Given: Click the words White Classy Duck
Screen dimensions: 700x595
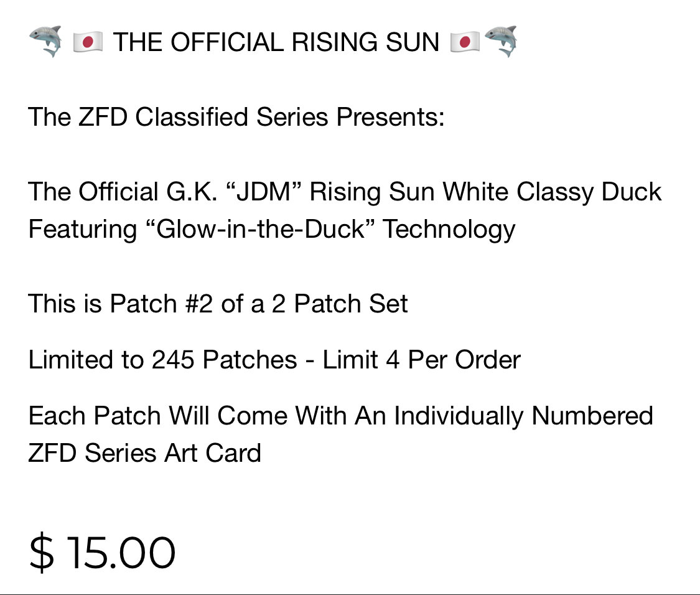Looking at the screenshot, I should click(552, 192).
